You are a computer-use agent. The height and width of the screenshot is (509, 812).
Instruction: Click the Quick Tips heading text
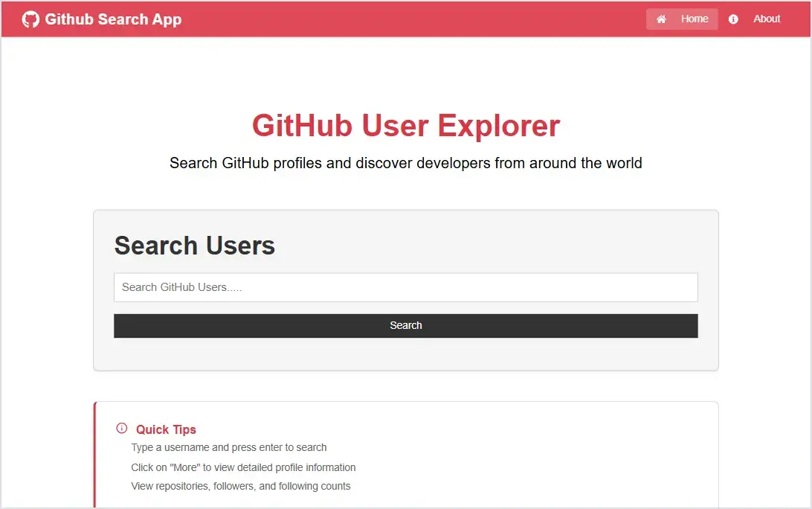pos(166,429)
